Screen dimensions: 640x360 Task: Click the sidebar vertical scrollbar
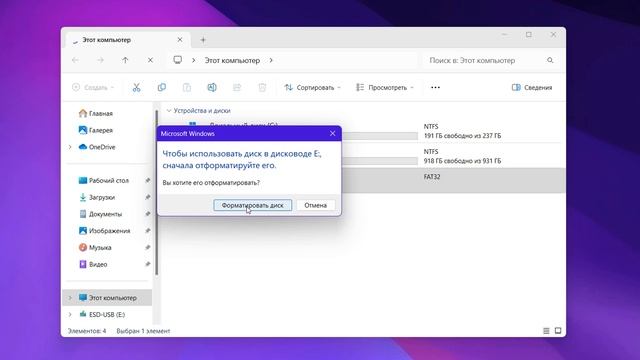[157, 192]
